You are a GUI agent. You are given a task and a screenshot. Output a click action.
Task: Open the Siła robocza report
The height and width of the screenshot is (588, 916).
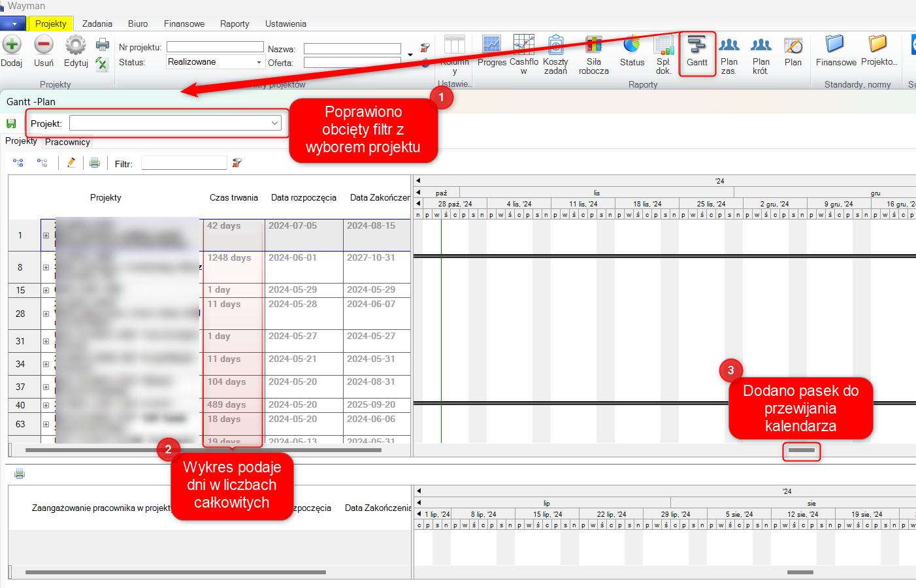pos(593,44)
